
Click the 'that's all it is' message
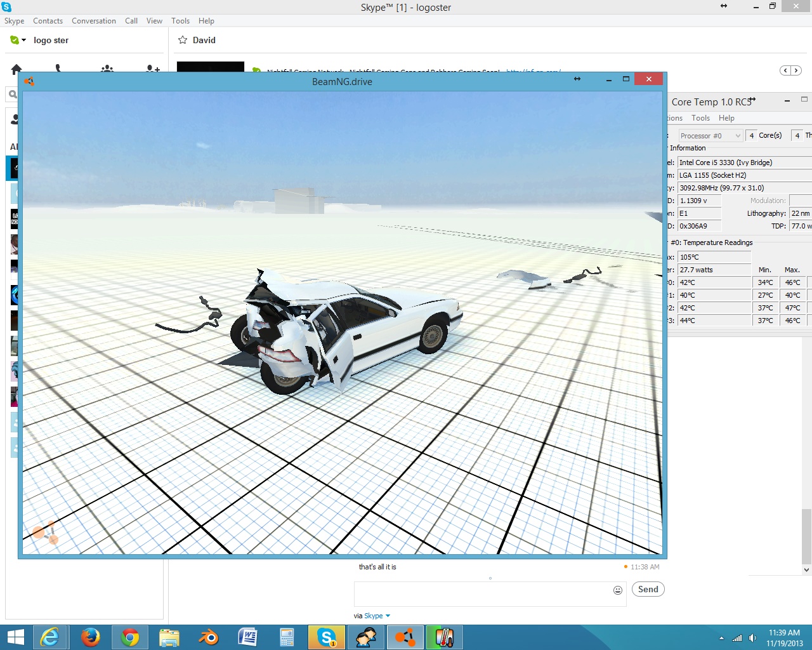click(x=377, y=567)
